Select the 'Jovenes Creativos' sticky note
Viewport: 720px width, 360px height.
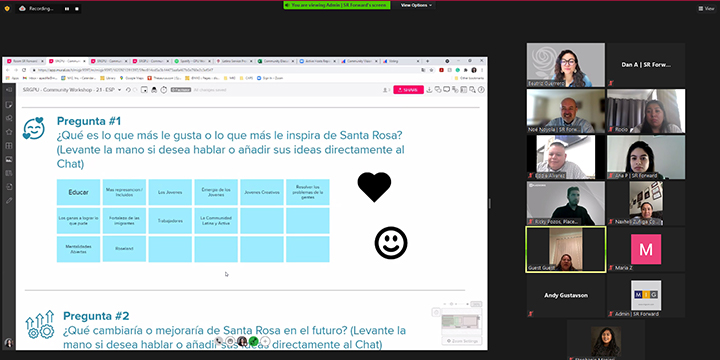[262, 192]
